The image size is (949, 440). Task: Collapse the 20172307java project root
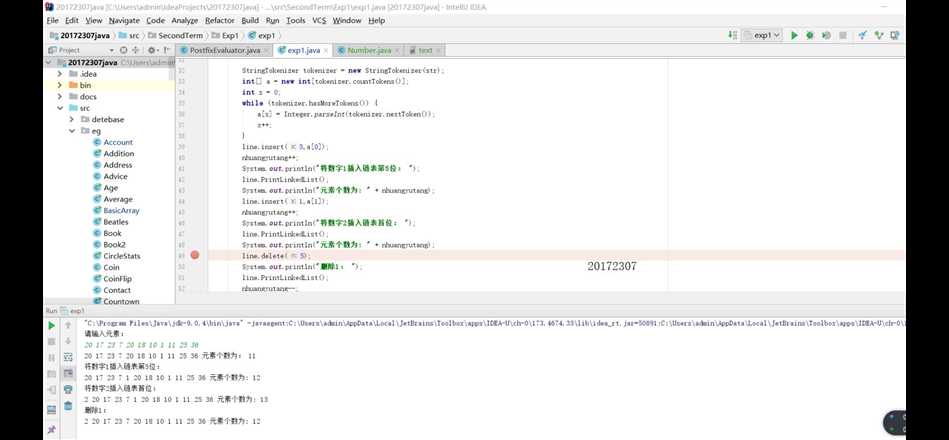click(x=50, y=62)
